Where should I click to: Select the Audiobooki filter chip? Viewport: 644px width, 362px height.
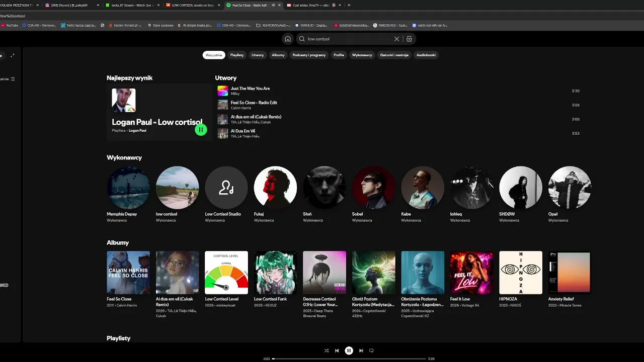click(x=426, y=55)
